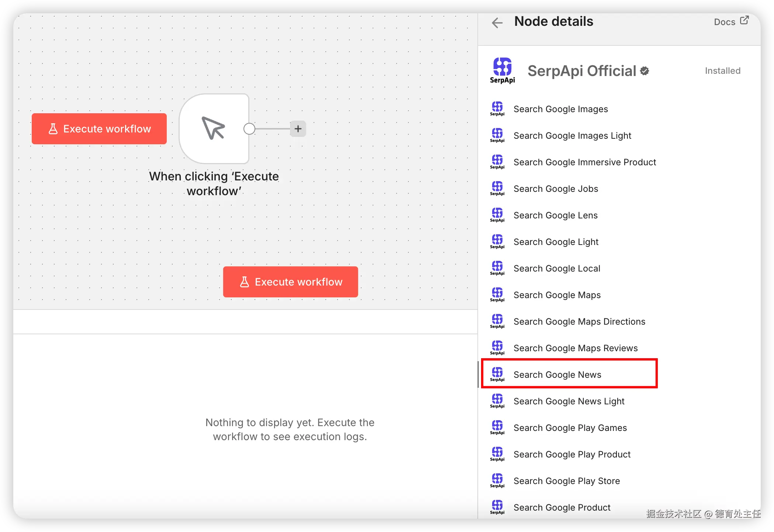Select Search Google Images Light
The image size is (774, 532).
coord(572,135)
